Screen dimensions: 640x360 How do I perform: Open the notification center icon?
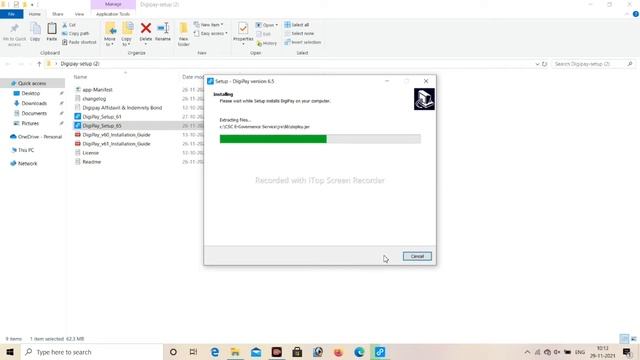click(x=627, y=352)
